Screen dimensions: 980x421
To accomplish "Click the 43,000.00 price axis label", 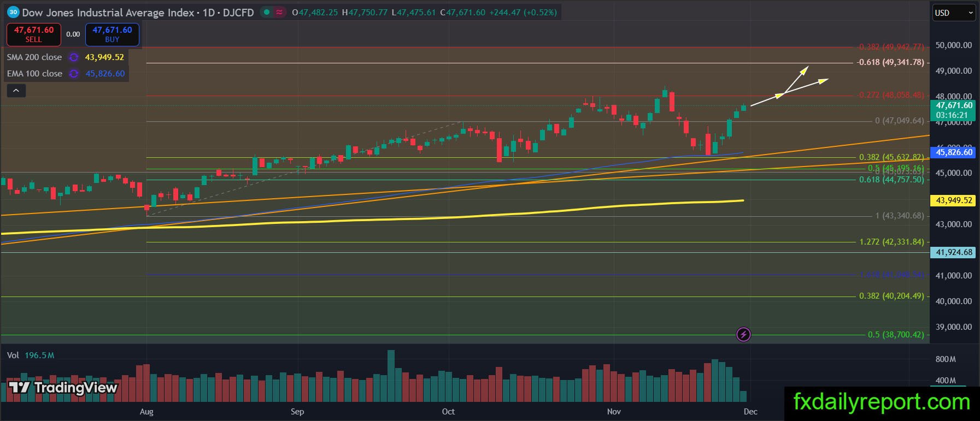I will [x=954, y=224].
